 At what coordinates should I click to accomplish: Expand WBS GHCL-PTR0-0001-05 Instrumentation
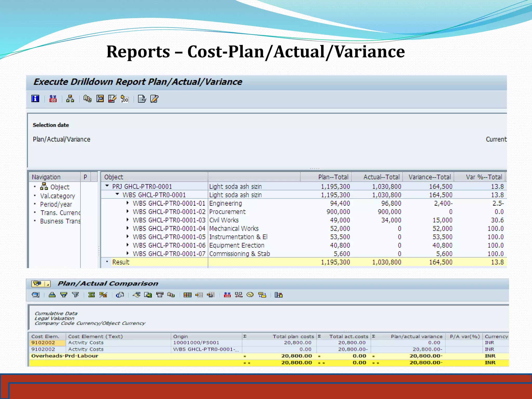[128, 236]
